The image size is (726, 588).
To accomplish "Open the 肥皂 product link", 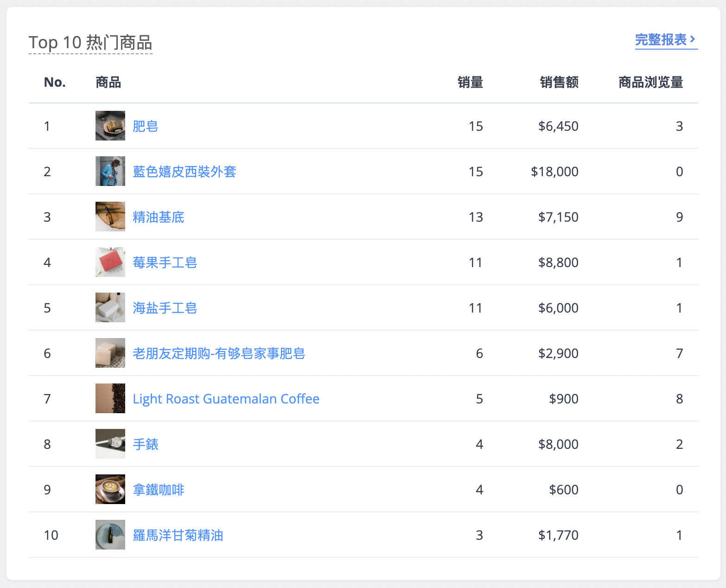I will click(146, 126).
